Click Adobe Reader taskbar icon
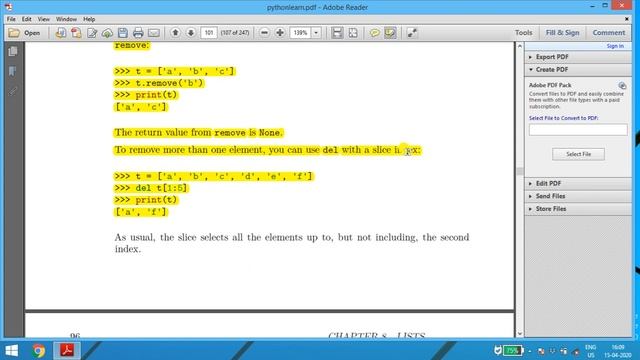This screenshot has width=640, height=360. click(x=67, y=351)
